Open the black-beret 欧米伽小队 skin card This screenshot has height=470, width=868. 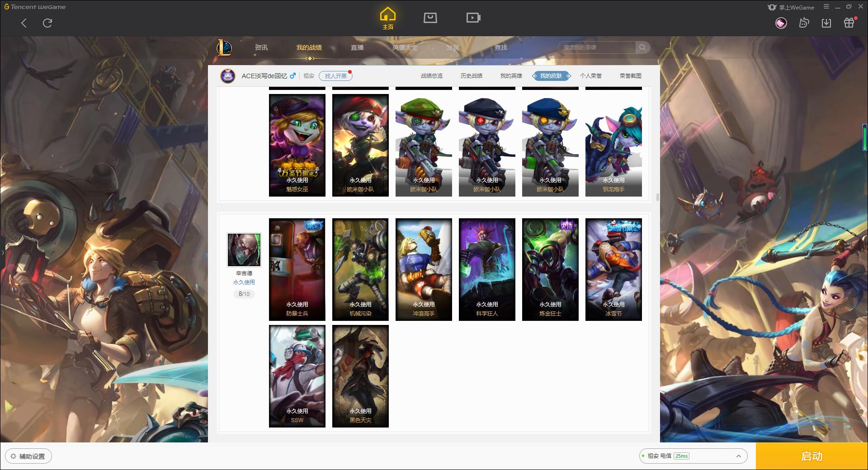487,145
